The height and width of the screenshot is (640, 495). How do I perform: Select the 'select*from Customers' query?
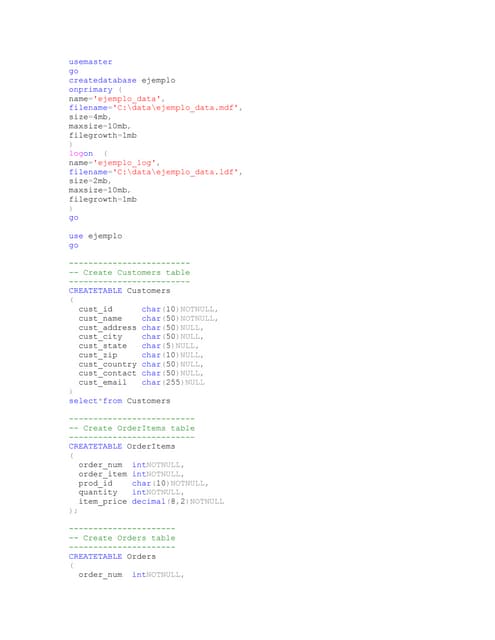[x=119, y=401]
